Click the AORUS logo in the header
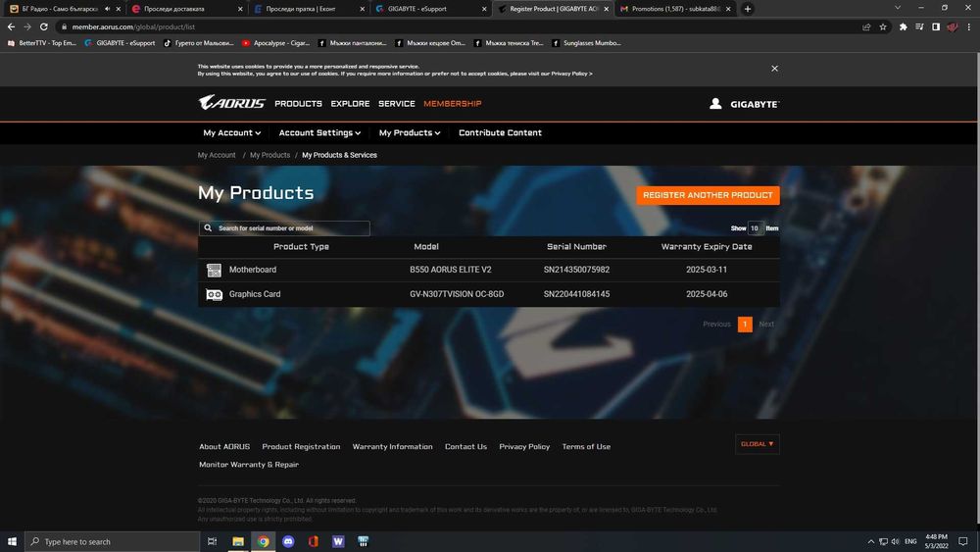Screen dimensions: 980x552 coord(232,103)
